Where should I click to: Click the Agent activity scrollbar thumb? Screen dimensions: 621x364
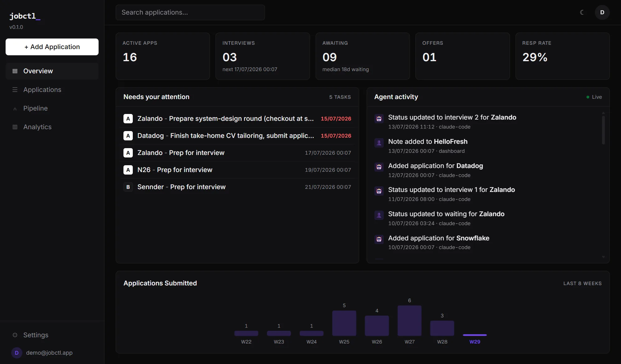coord(603,130)
